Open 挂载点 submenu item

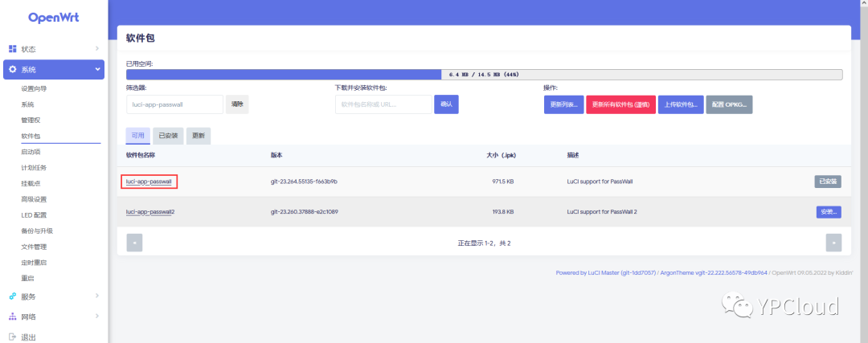(31, 183)
